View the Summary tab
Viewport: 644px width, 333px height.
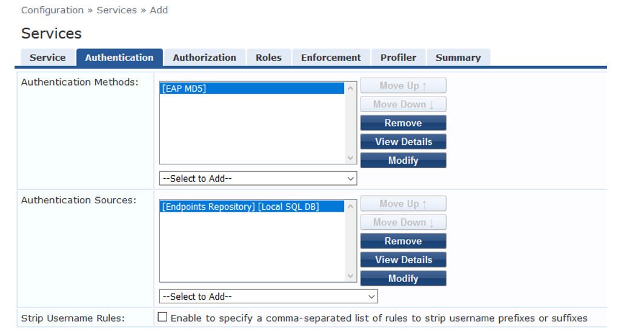[x=459, y=58]
